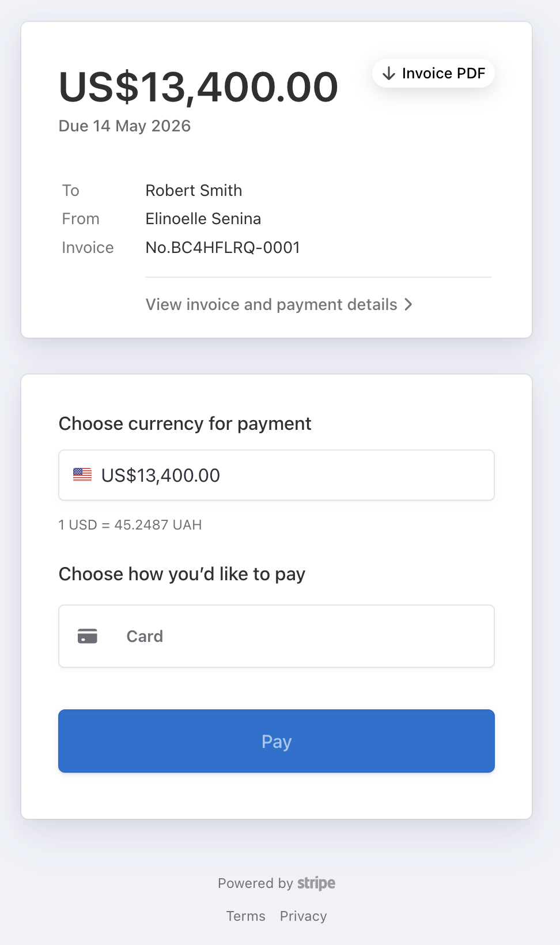Open the Privacy link
The width and height of the screenshot is (560, 945).
(x=303, y=916)
